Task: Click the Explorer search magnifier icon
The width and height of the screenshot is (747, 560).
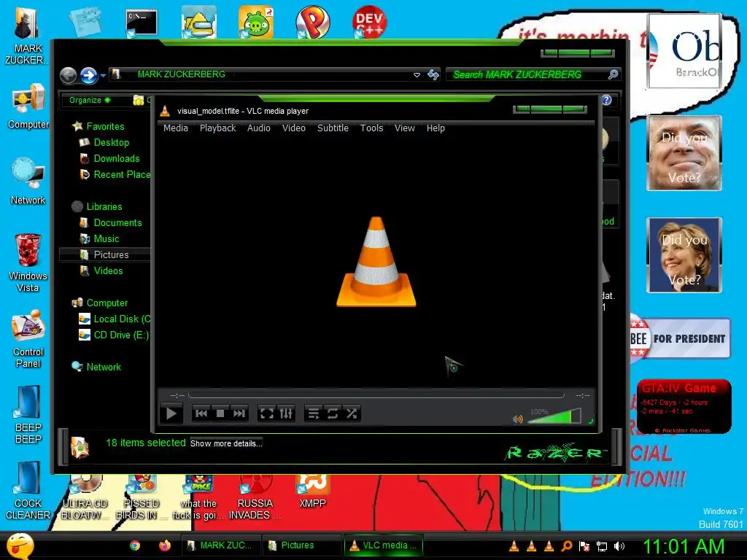Action: (x=613, y=75)
